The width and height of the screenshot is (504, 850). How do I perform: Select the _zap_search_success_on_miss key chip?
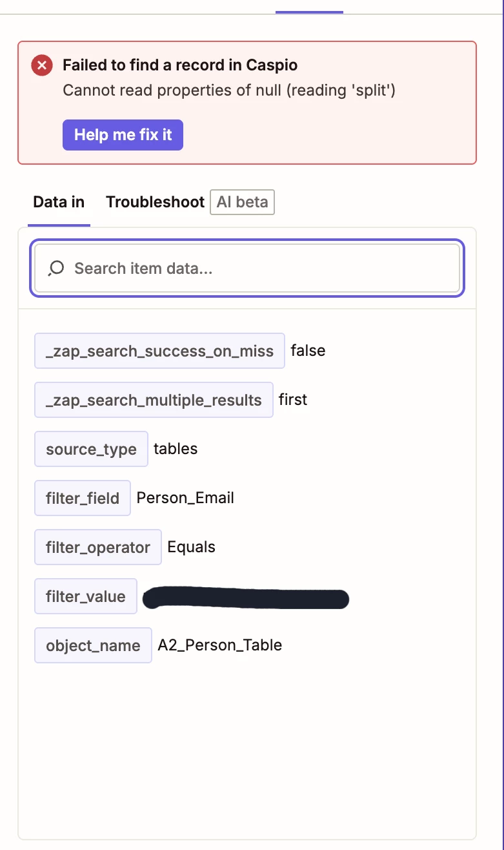coord(159,351)
